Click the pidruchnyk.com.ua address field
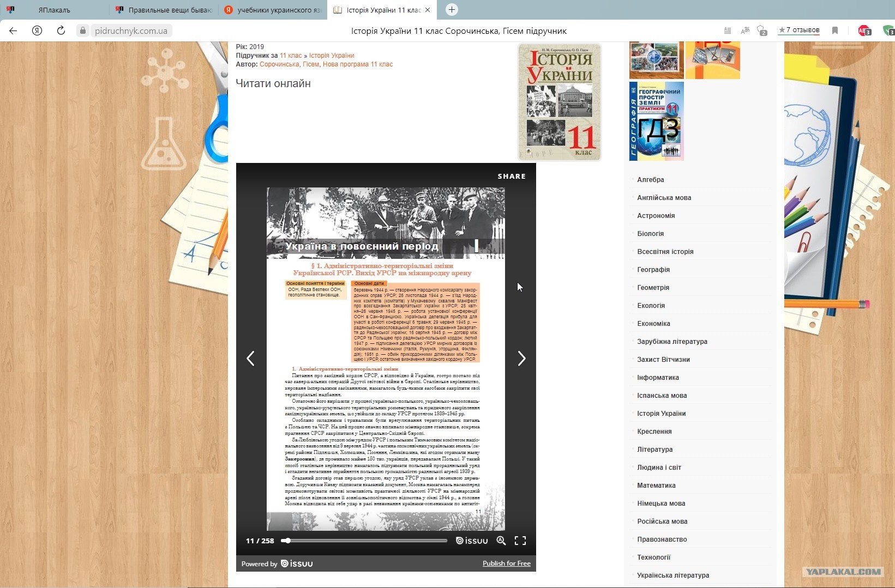The image size is (895, 588). point(131,31)
